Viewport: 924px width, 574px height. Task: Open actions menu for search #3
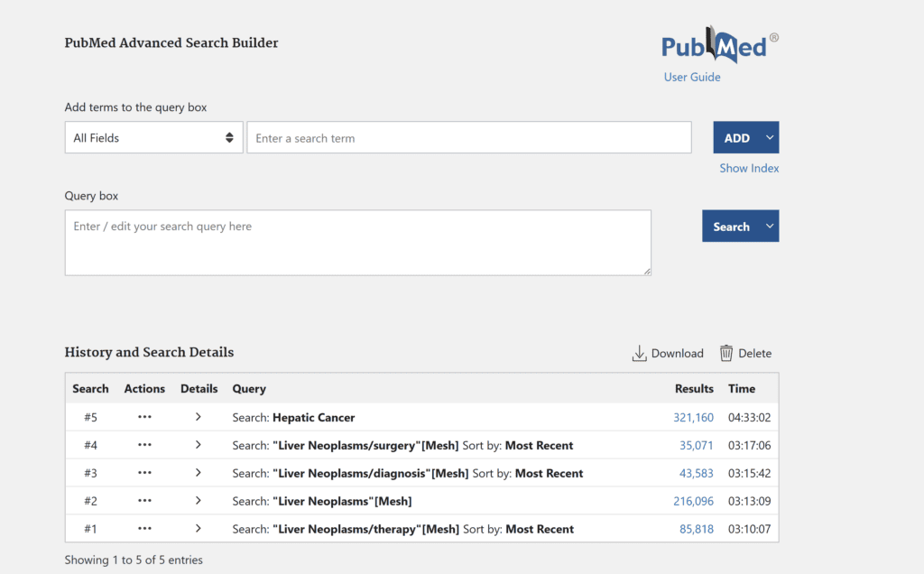click(144, 473)
